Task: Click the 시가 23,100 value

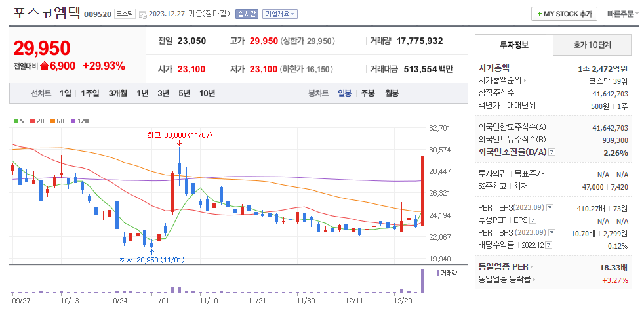Action: point(191,69)
